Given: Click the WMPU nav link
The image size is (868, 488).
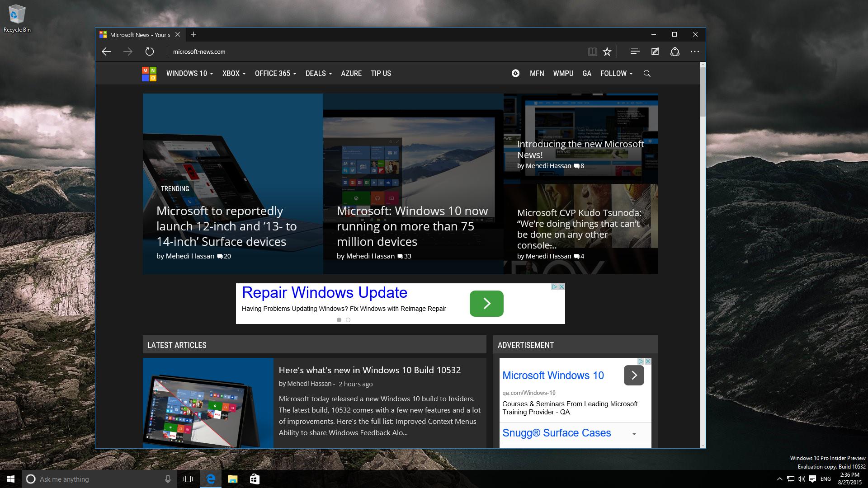Looking at the screenshot, I should [563, 73].
